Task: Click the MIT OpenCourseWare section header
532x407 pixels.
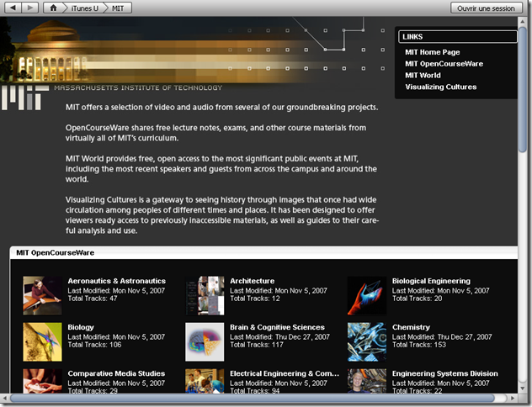Action: 264,253
